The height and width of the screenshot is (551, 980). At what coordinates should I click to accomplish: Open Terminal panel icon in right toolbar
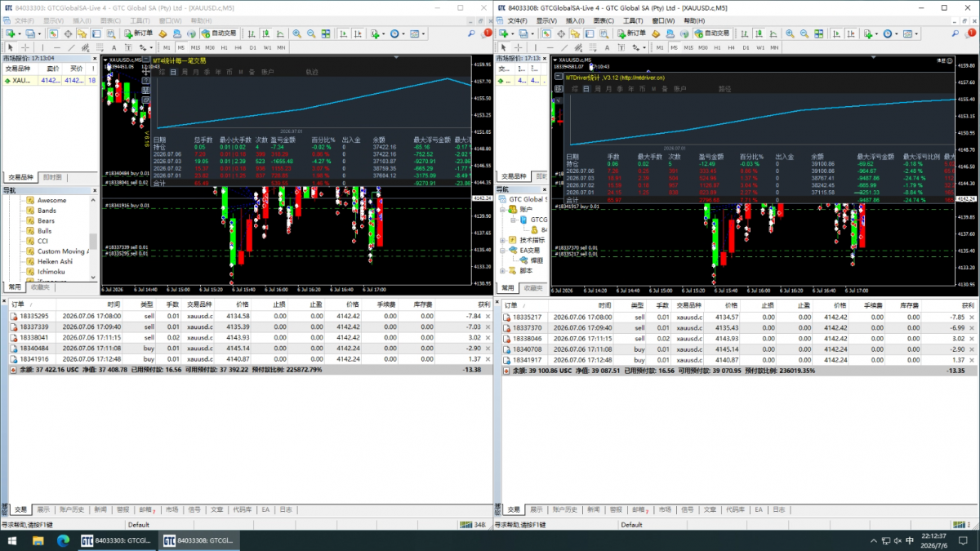(590, 33)
